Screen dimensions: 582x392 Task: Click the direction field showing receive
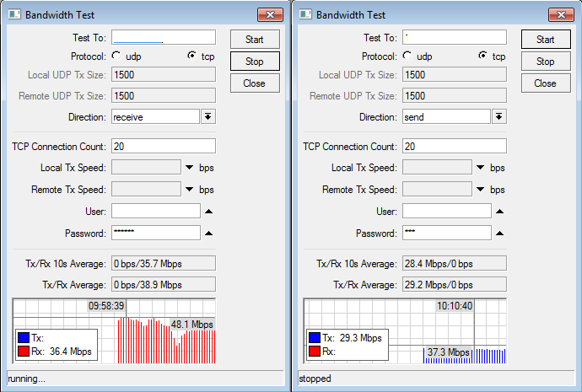coord(156,117)
